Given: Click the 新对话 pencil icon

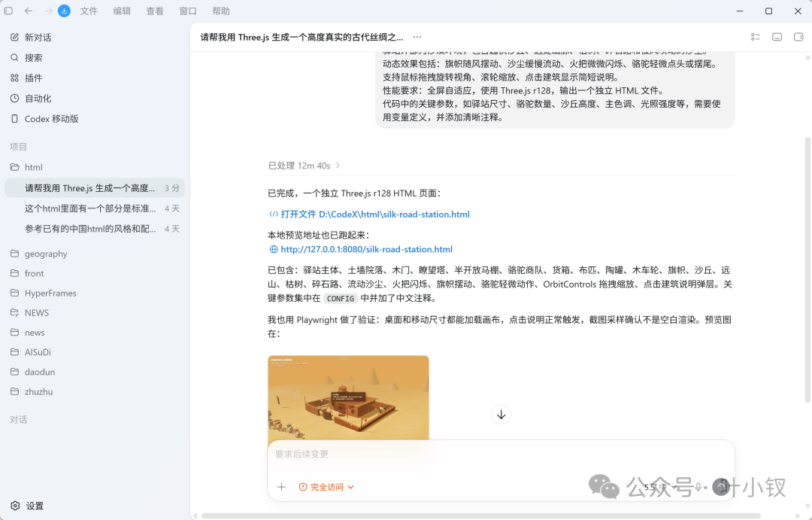Looking at the screenshot, I should coord(14,38).
